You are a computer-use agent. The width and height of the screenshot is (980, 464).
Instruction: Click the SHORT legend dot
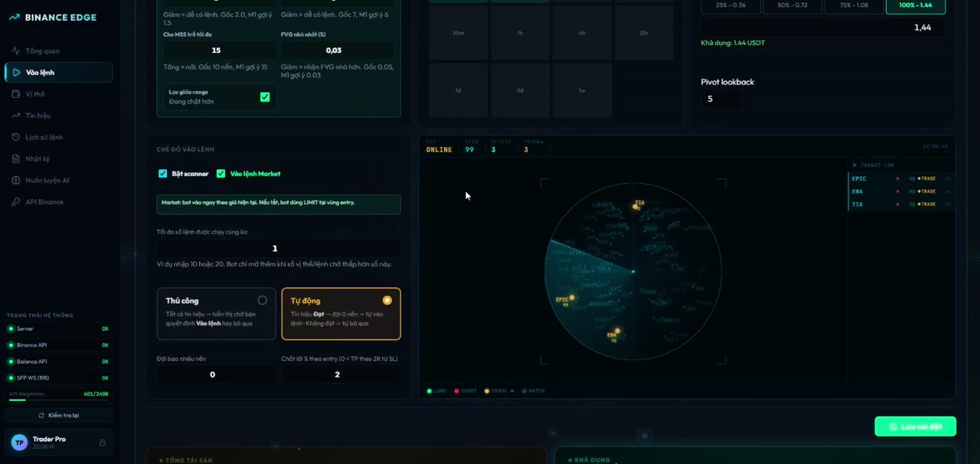tap(457, 391)
